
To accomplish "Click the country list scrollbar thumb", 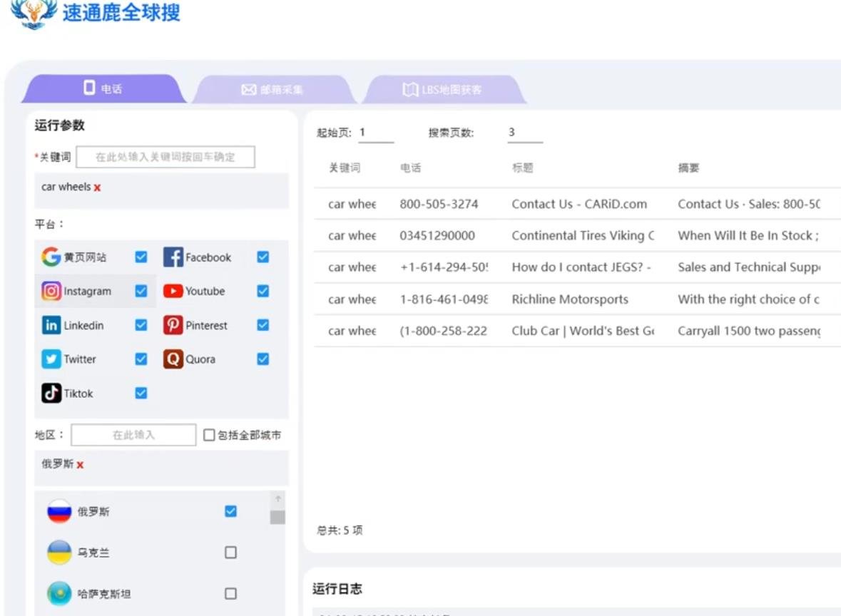I will 277,517.
